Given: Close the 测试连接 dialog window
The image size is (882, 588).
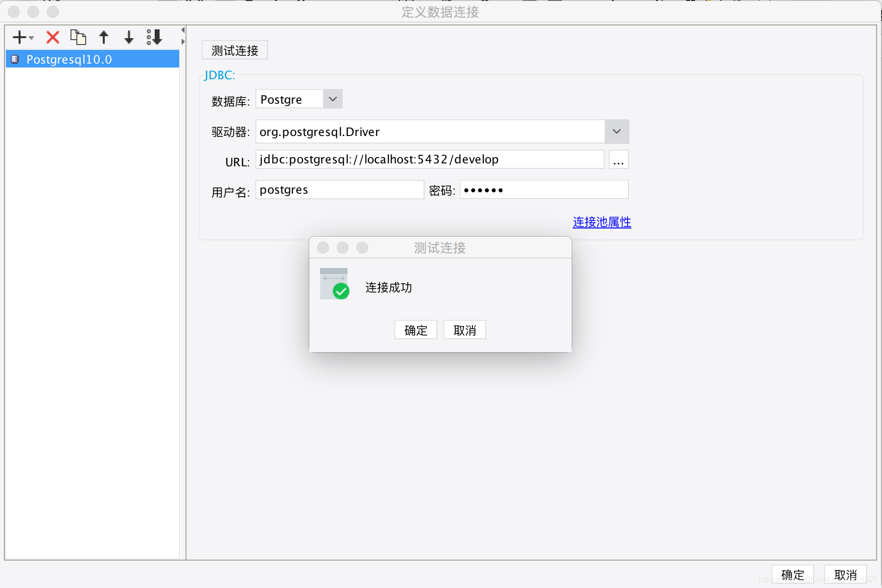Looking at the screenshot, I should click(x=323, y=248).
